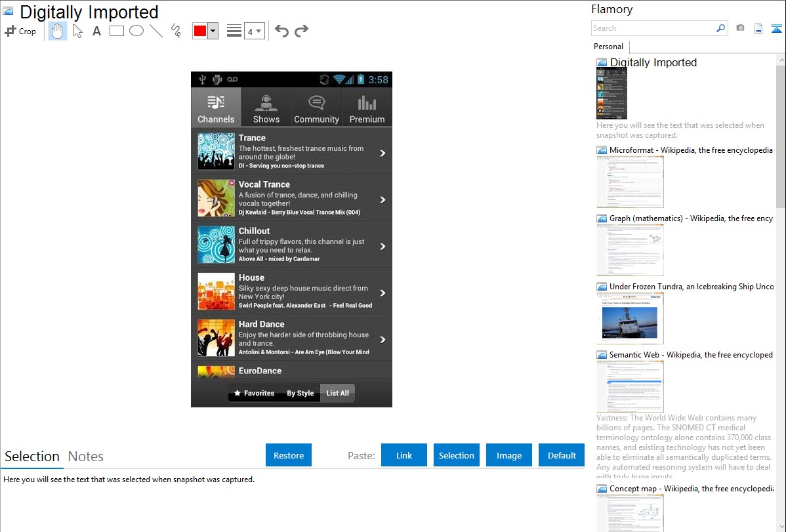Screen dimensions: 786x532
Task: Expand the Trance channel chevron
Action: point(383,153)
